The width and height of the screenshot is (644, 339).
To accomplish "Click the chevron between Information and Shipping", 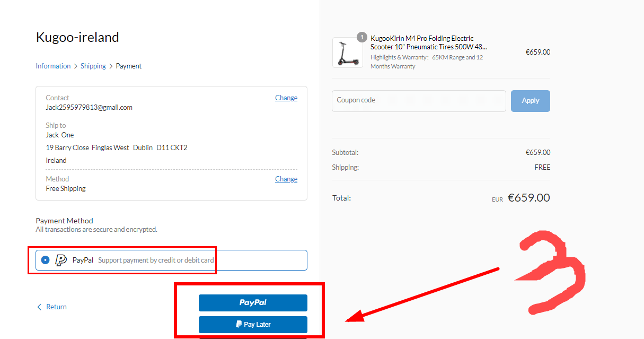I will pyautogui.click(x=76, y=66).
